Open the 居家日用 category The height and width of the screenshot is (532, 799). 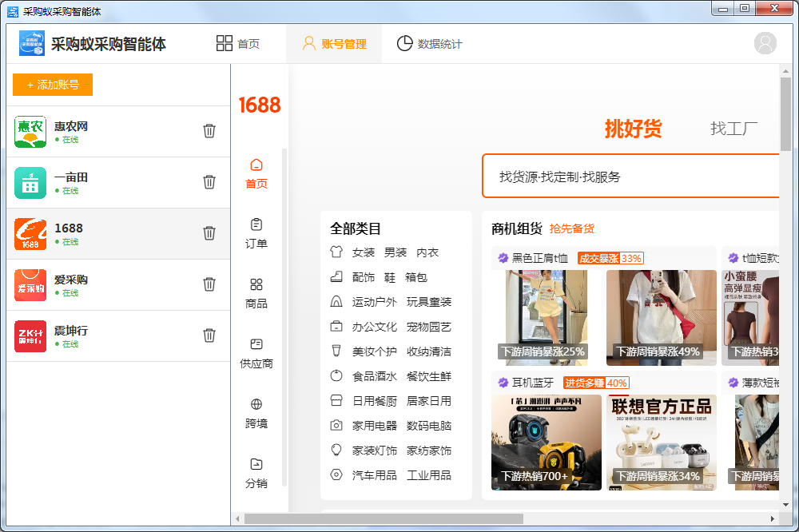pyautogui.click(x=429, y=401)
